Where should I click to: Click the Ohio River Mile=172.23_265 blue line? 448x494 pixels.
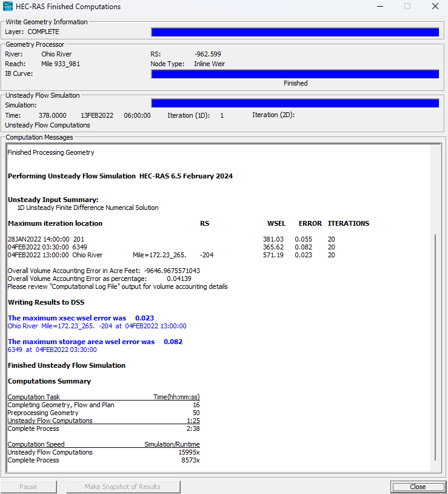(x=97, y=326)
